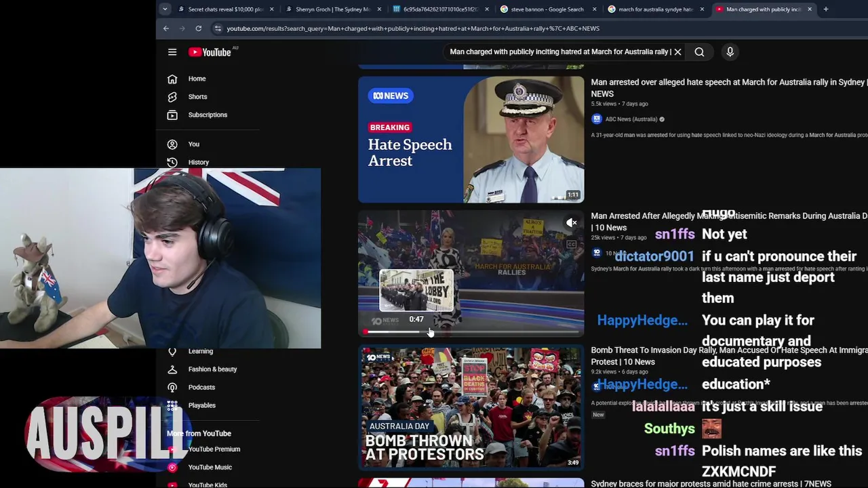This screenshot has height=488, width=868.
Task: Open the YouTube hamburger guide menu
Action: click(x=172, y=52)
